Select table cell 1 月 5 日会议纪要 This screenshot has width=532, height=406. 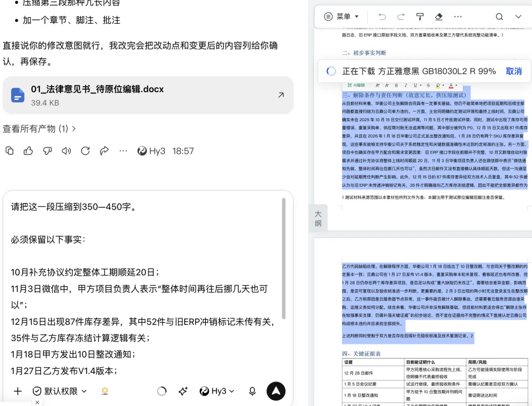[x=373, y=384]
